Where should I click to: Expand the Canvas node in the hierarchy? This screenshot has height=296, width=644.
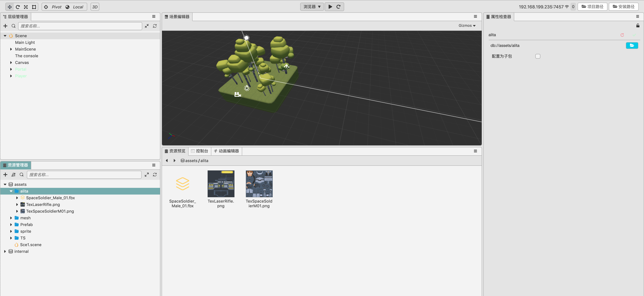tap(11, 63)
